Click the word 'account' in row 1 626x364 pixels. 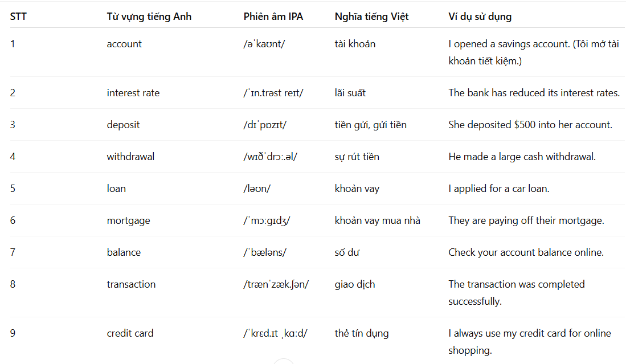coord(124,44)
